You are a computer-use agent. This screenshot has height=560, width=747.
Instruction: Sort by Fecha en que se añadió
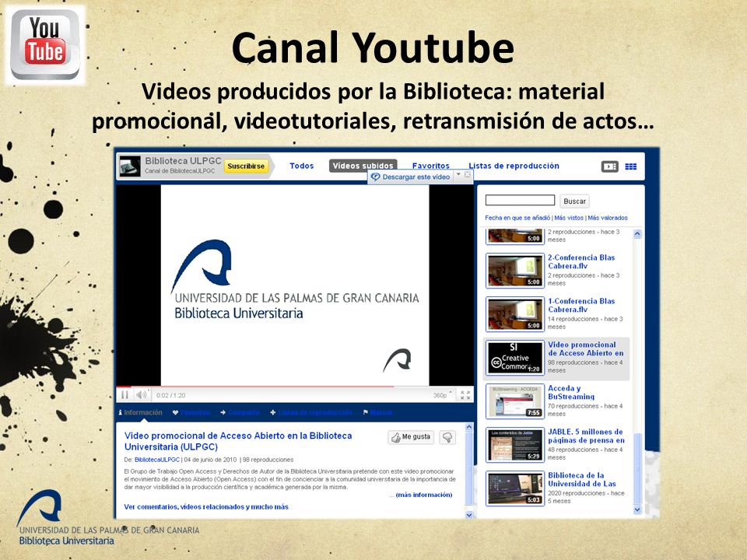[x=517, y=218]
